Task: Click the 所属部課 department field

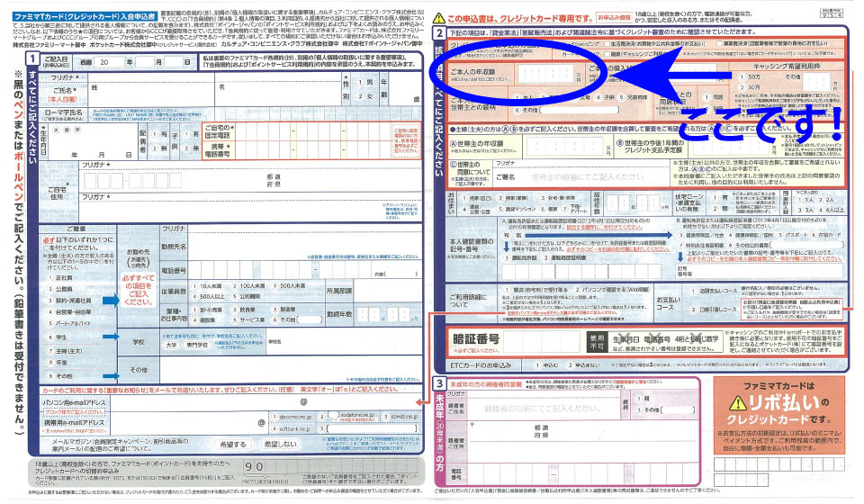Action: pyautogui.click(x=388, y=291)
